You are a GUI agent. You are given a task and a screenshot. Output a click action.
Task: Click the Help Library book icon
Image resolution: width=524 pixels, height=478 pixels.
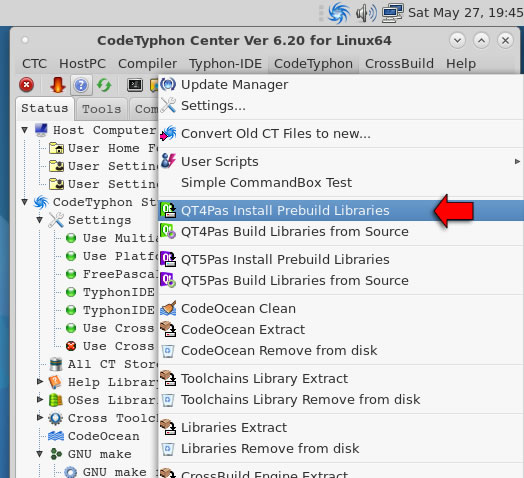[x=55, y=382]
